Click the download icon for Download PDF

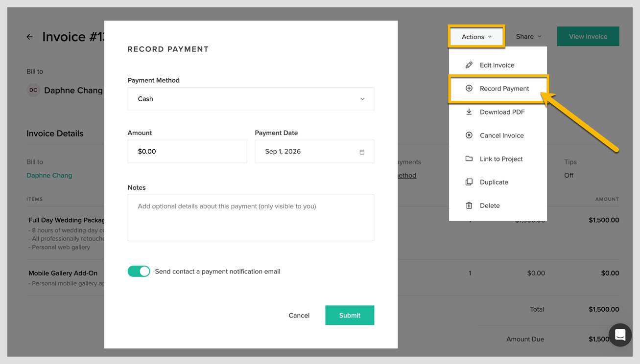[469, 112]
